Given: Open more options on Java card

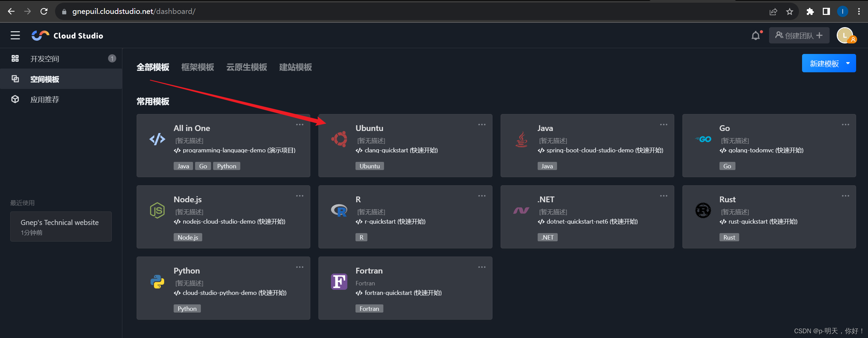Looking at the screenshot, I should (x=663, y=125).
